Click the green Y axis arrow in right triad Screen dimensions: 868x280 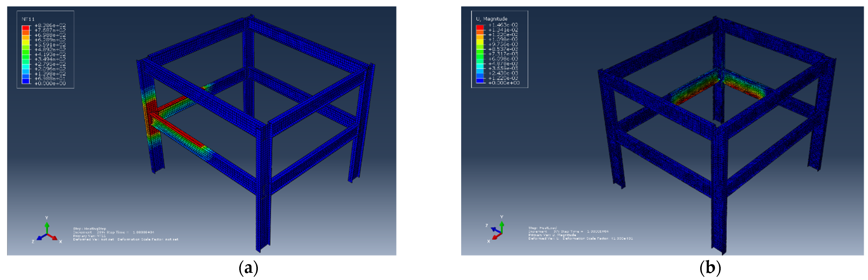click(x=501, y=226)
